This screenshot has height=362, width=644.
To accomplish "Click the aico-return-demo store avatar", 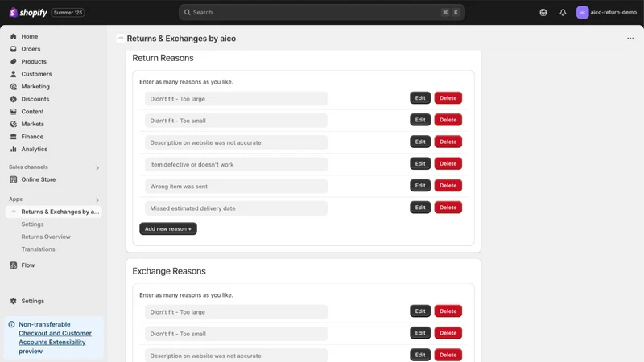I will pyautogui.click(x=582, y=12).
